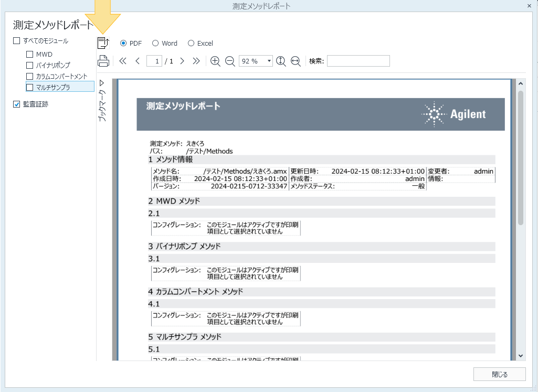
Task: Click the 2 MWD メソッド heading
Action: click(x=174, y=201)
